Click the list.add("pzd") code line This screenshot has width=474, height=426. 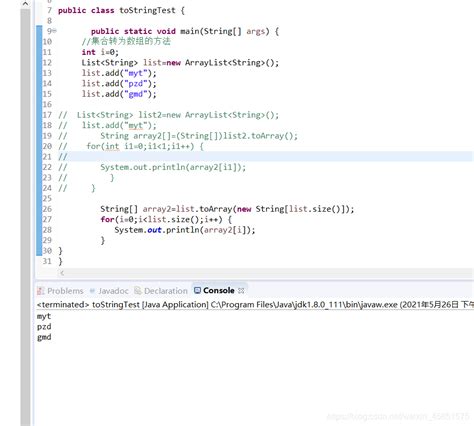[x=119, y=83]
